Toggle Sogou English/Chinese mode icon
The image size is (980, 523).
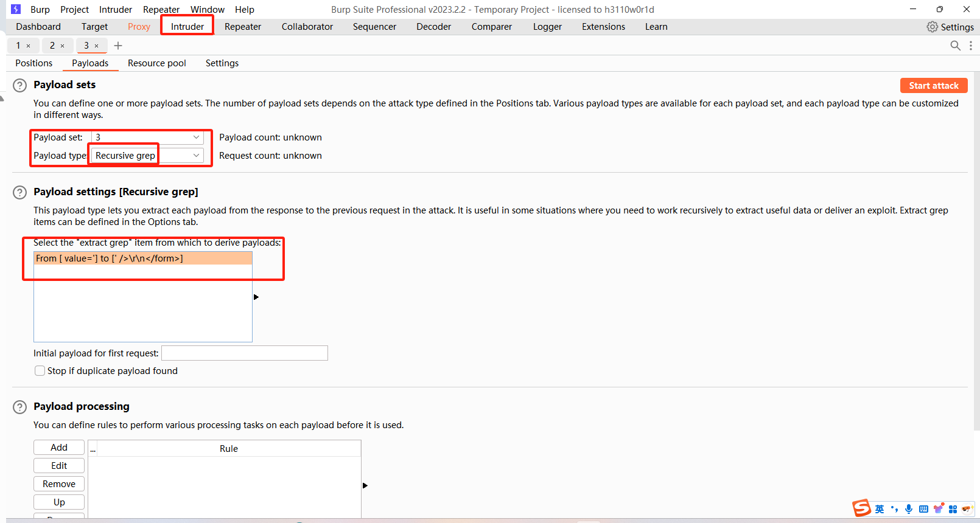point(880,509)
